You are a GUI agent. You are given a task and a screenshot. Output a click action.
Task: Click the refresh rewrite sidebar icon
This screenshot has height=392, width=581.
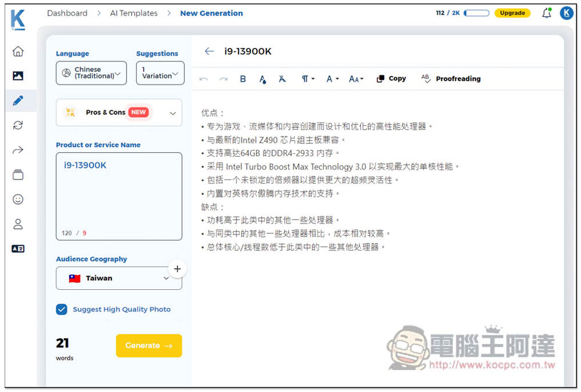coord(18,125)
